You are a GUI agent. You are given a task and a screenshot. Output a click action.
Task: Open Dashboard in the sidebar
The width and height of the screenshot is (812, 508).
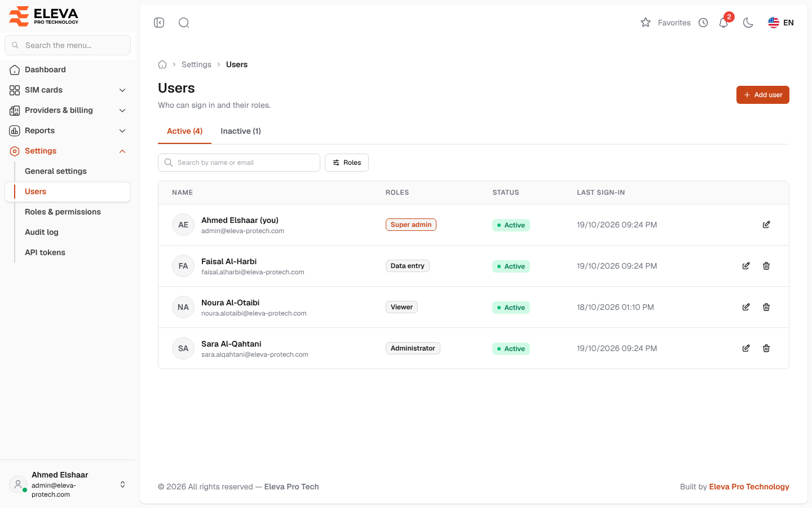click(68, 69)
